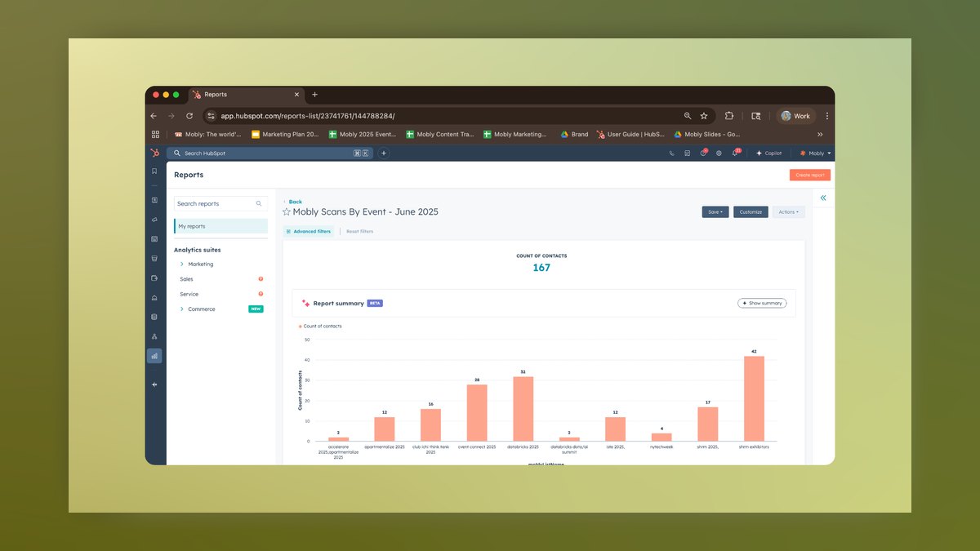Reload the page in Chrome
Image resolution: width=980 pixels, height=551 pixels.
189,116
